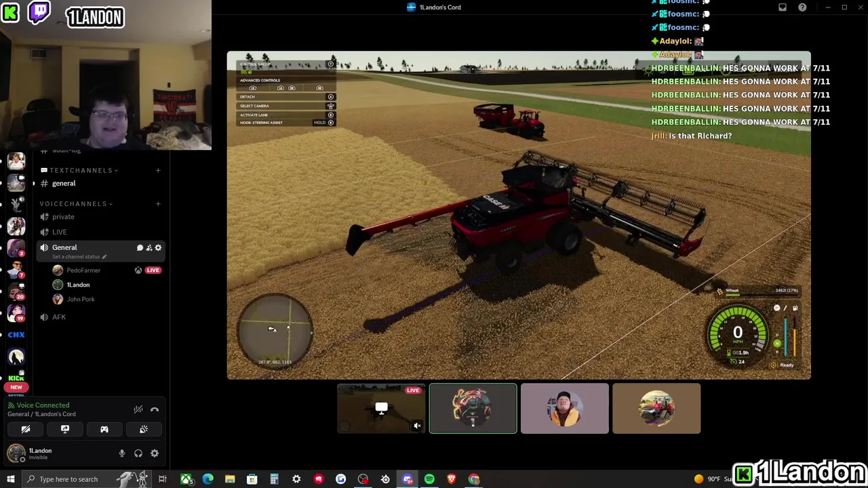Create invite for General voice channel
The height and width of the screenshot is (488, 868).
(149, 248)
